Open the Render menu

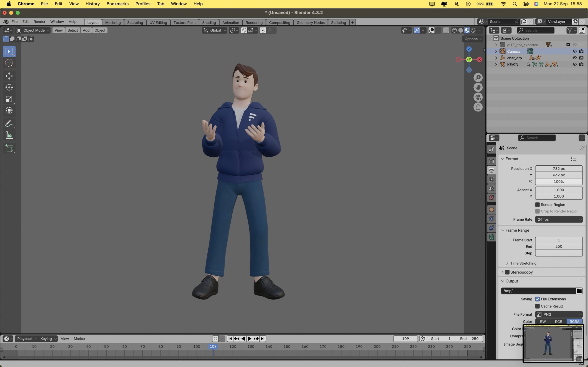point(39,22)
